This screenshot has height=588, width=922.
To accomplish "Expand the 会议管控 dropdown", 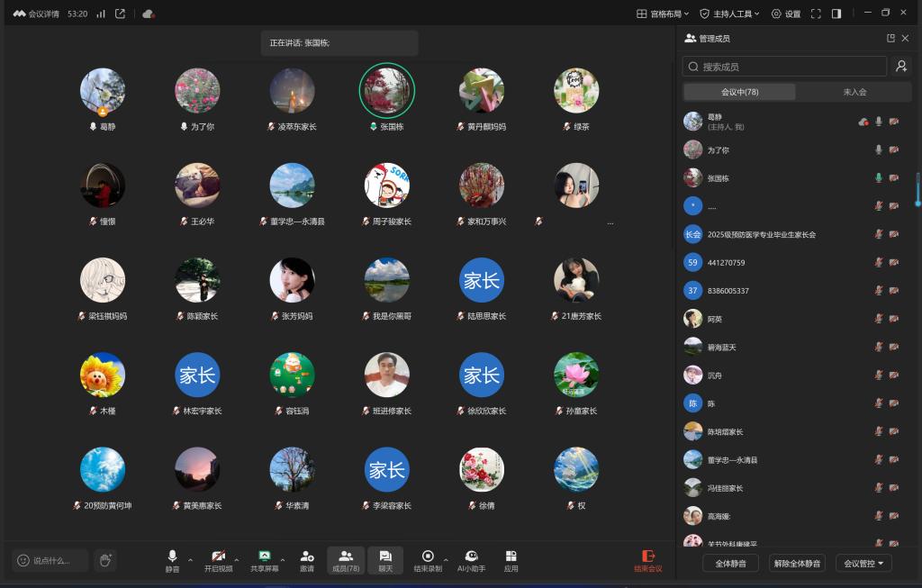I will (863, 563).
